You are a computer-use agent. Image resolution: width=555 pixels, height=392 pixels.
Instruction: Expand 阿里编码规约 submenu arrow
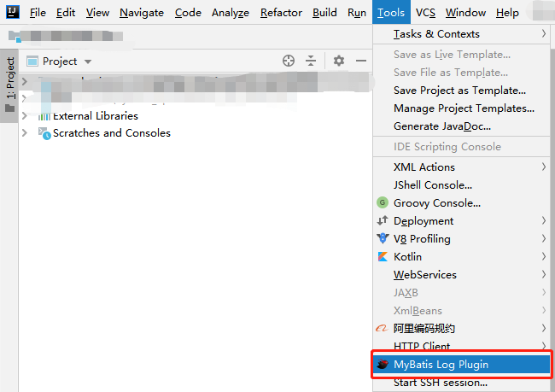coord(543,328)
